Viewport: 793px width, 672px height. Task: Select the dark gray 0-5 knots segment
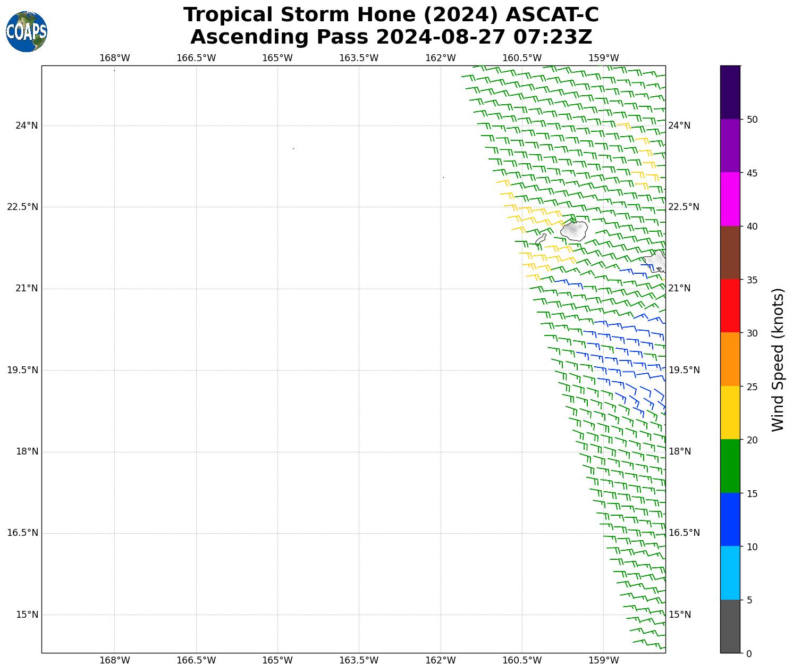730,626
